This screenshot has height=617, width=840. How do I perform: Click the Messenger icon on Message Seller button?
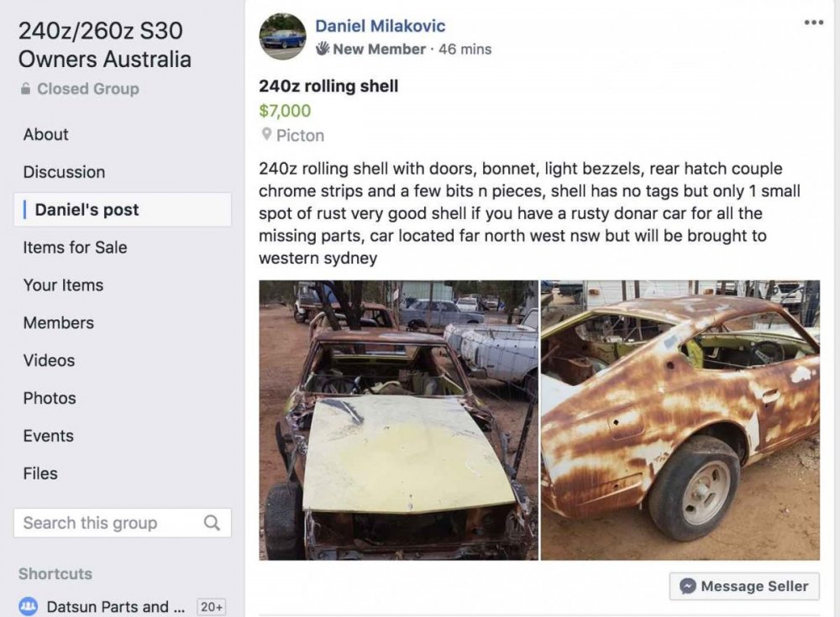point(689,586)
